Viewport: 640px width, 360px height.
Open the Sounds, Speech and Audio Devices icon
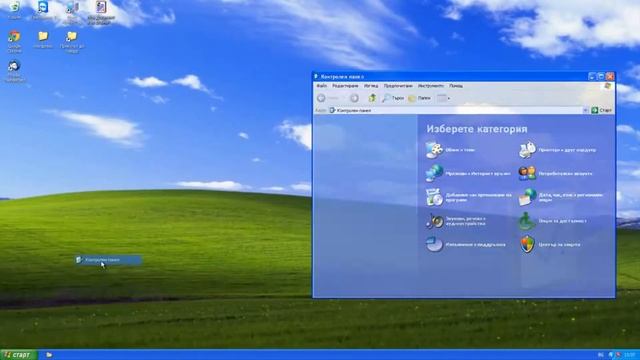coord(433,221)
